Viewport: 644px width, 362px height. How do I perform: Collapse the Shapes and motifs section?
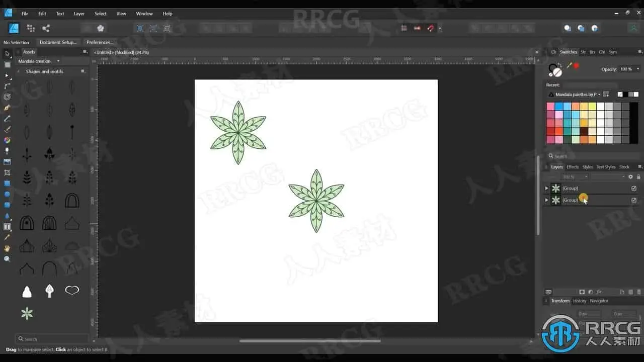point(19,71)
